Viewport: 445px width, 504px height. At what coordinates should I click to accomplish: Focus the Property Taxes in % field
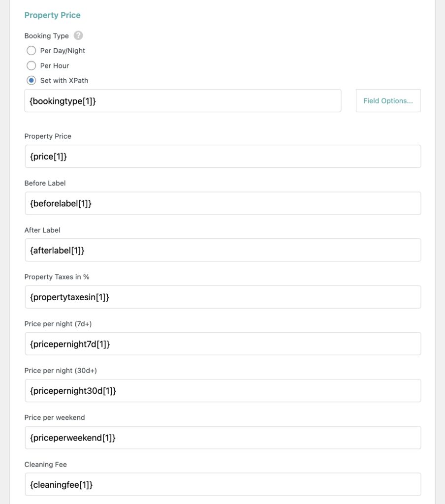click(222, 297)
